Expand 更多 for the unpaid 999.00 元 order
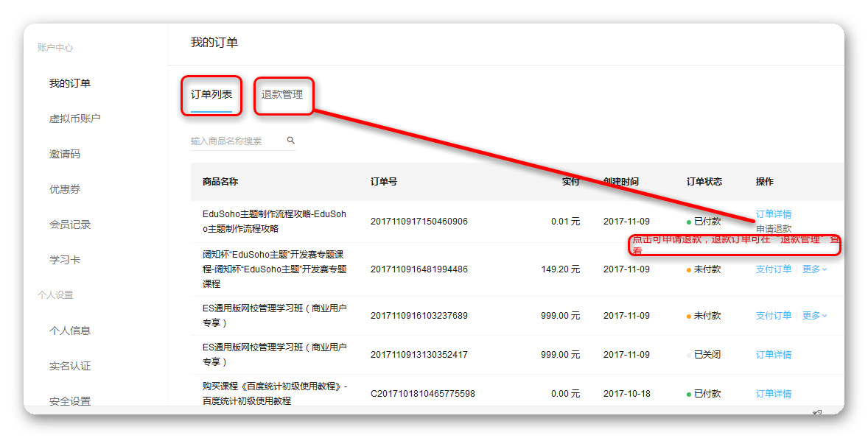The height and width of the screenshot is (438, 868). pyautogui.click(x=814, y=316)
